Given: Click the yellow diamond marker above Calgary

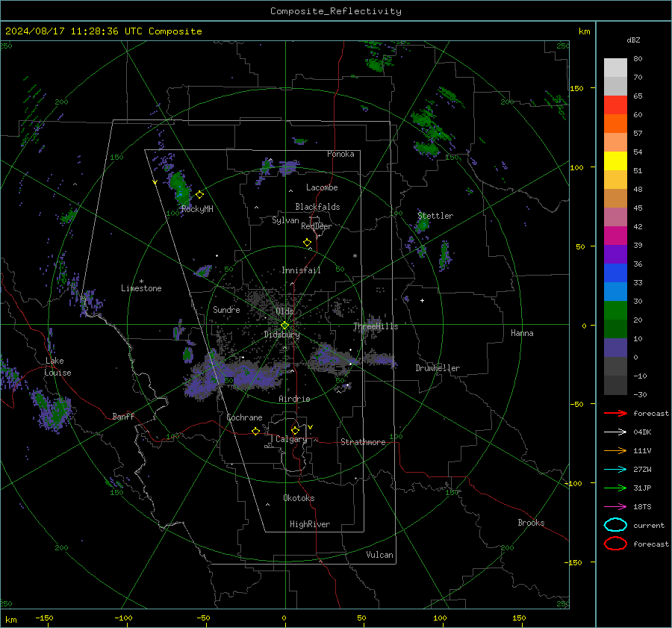Looking at the screenshot, I should (295, 430).
